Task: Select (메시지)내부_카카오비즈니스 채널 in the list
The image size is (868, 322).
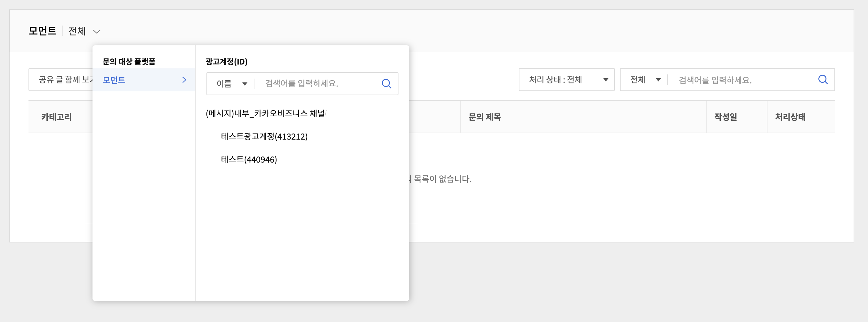Action: tap(265, 113)
